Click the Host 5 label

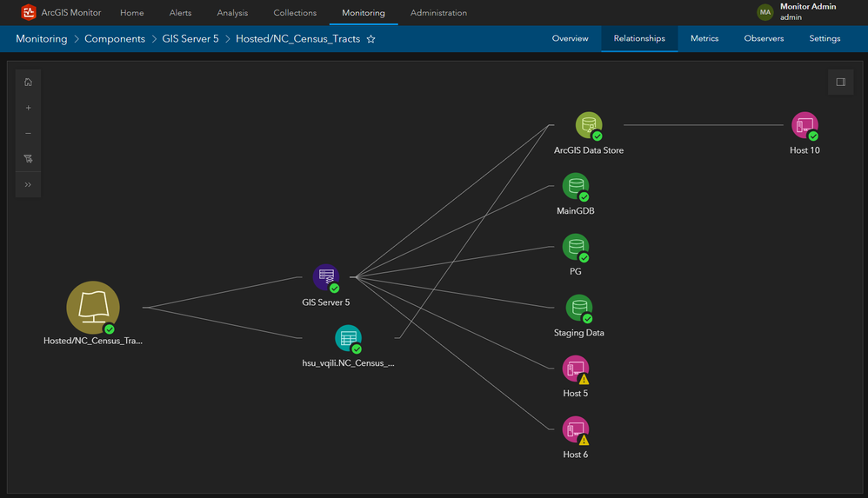point(576,394)
